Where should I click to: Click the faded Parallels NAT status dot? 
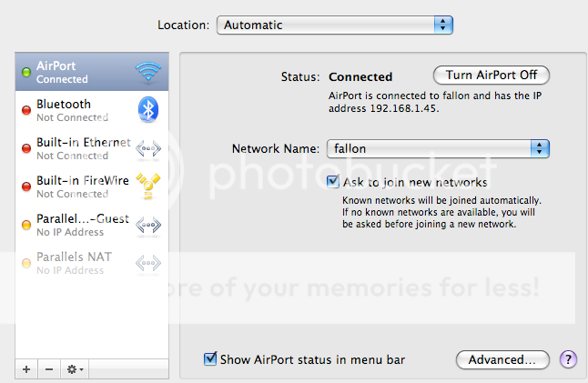pos(26,263)
